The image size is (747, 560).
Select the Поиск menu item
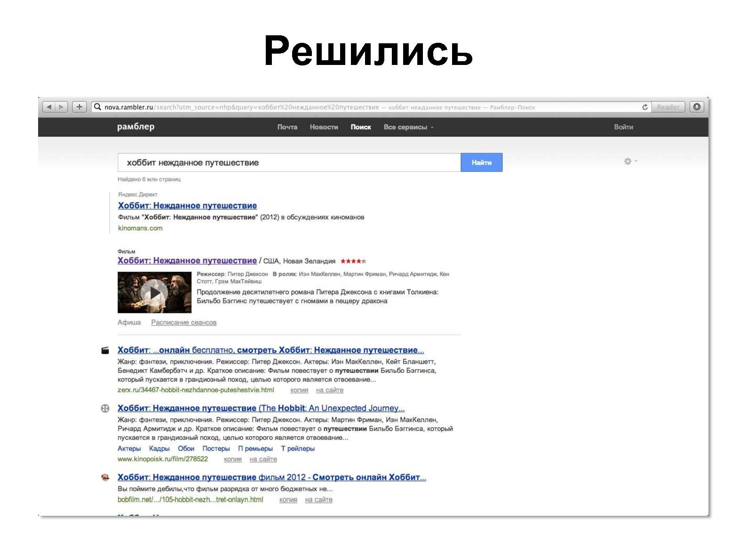(361, 127)
